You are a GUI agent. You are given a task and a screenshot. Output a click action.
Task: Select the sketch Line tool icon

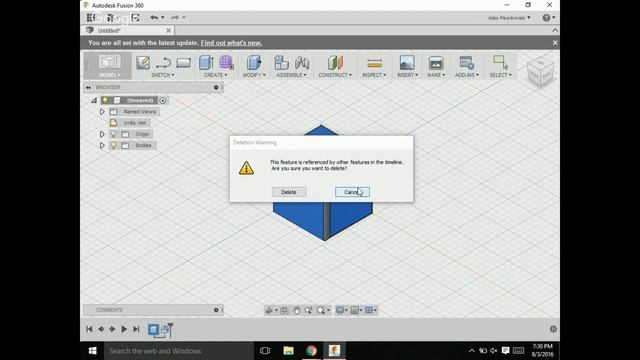(163, 63)
